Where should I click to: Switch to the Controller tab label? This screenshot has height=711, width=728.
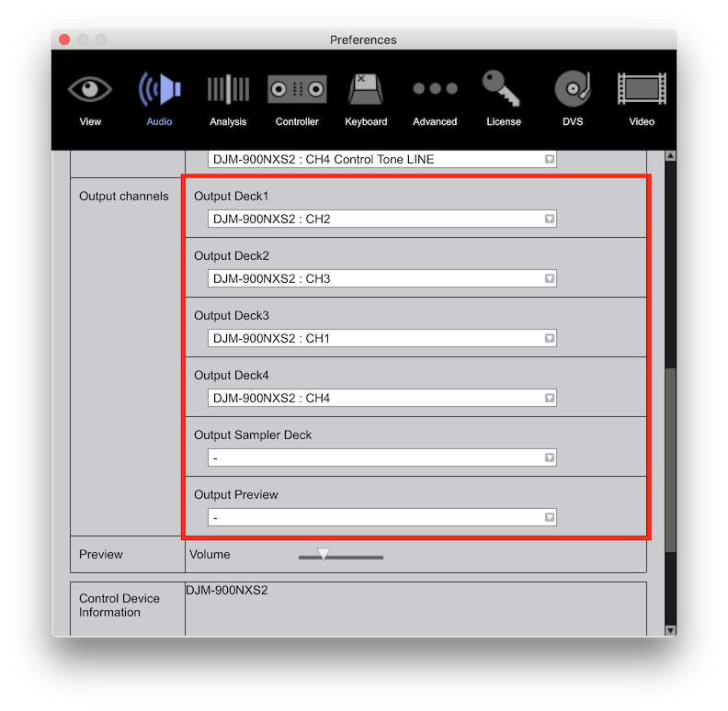297,121
